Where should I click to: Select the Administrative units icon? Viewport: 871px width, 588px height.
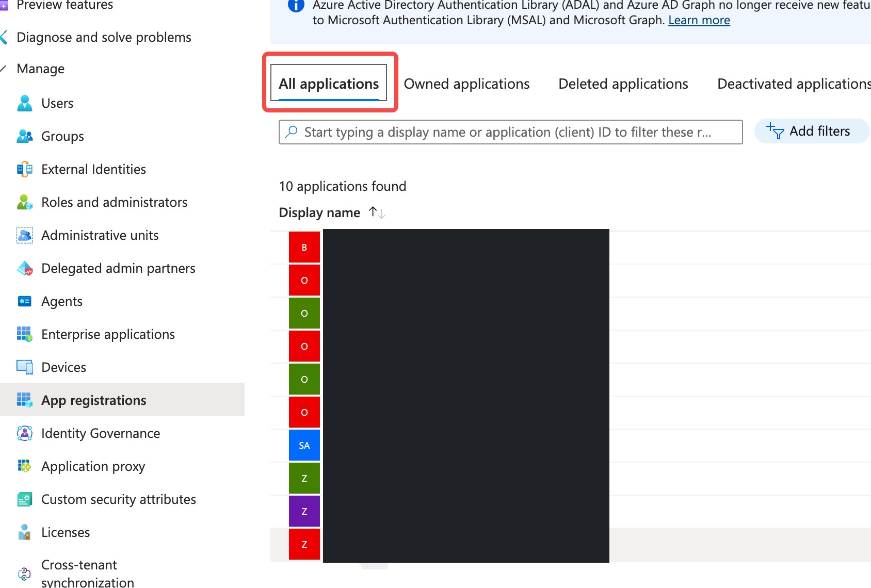click(x=25, y=235)
